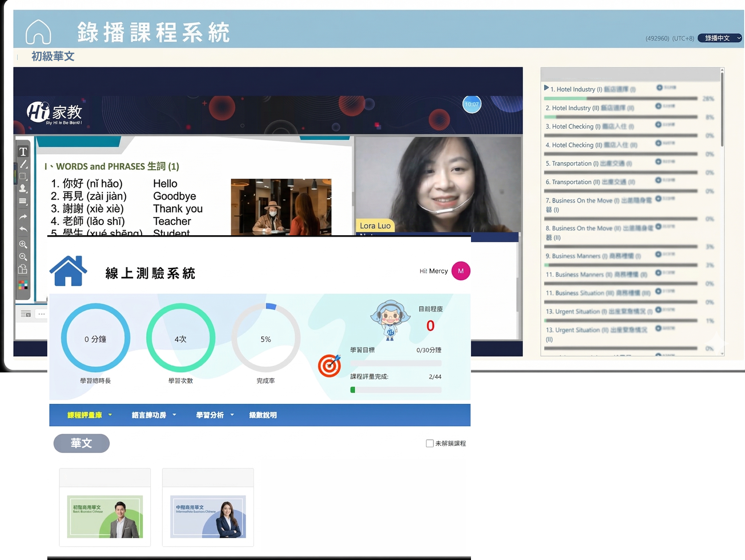
Task: Expand the 課程評量庫 menu dropdown
Action: 89,415
